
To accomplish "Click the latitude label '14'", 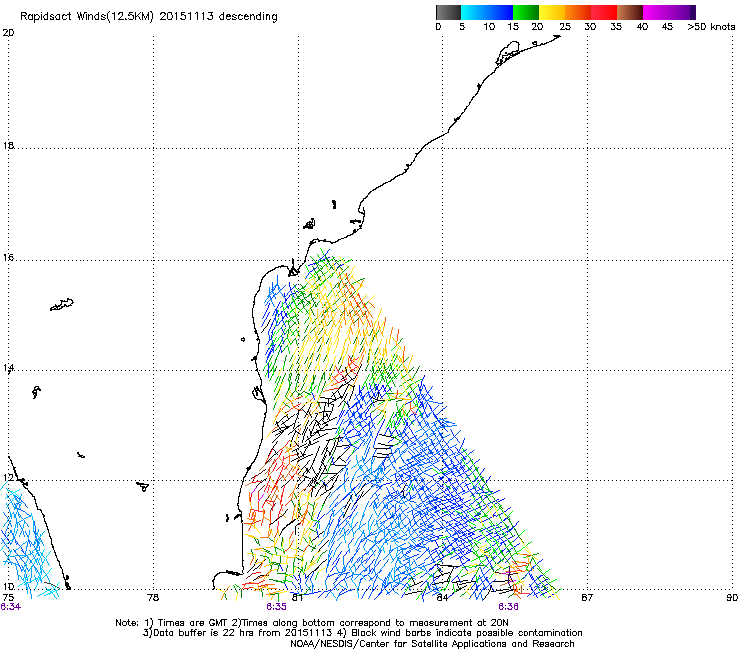I will 8,368.
